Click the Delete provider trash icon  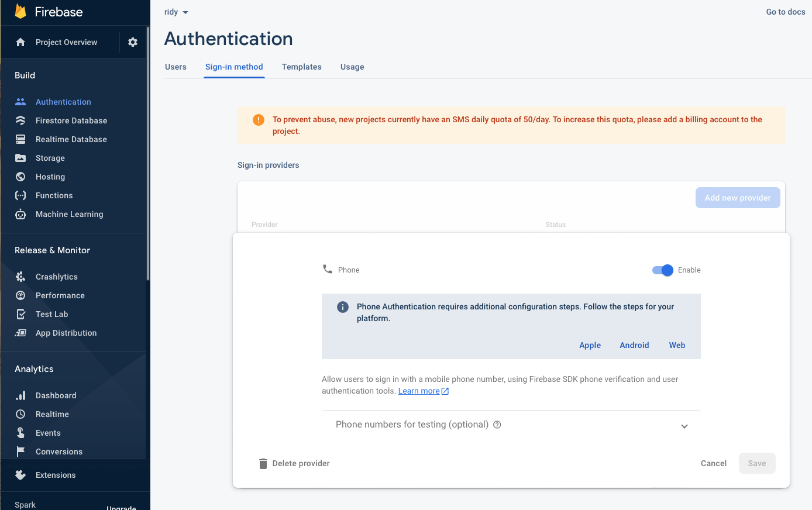(263, 464)
